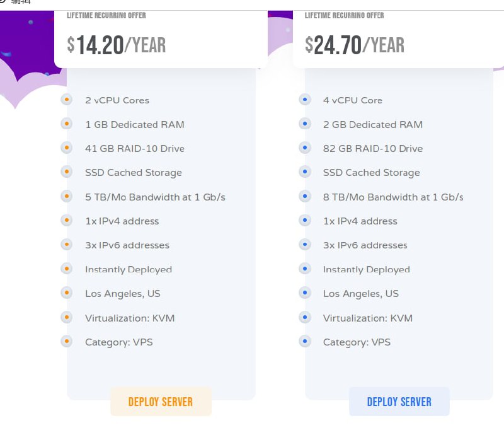This screenshot has width=504, height=430.
Task: Click the $14.20/YEAR price text
Action: point(117,45)
